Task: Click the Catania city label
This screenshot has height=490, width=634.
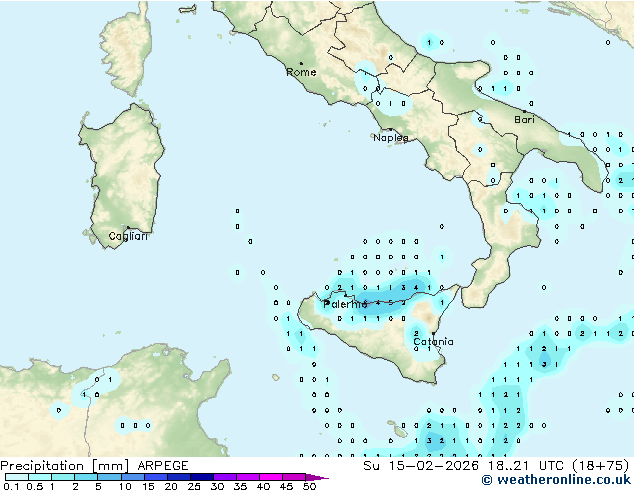Action: coord(433,342)
